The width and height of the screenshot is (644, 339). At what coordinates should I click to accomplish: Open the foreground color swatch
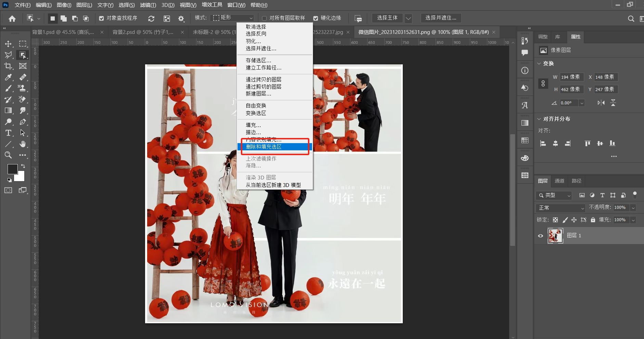pos(12,169)
